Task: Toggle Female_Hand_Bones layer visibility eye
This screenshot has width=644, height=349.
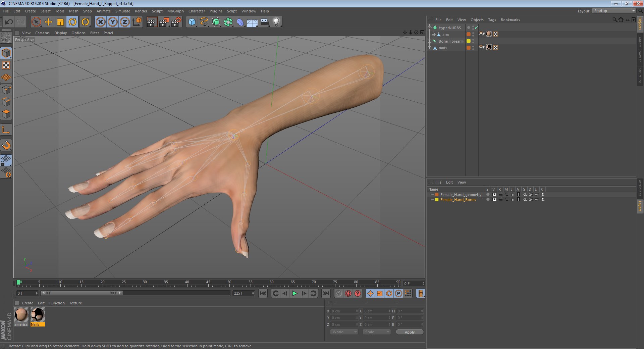Action: coord(494,200)
